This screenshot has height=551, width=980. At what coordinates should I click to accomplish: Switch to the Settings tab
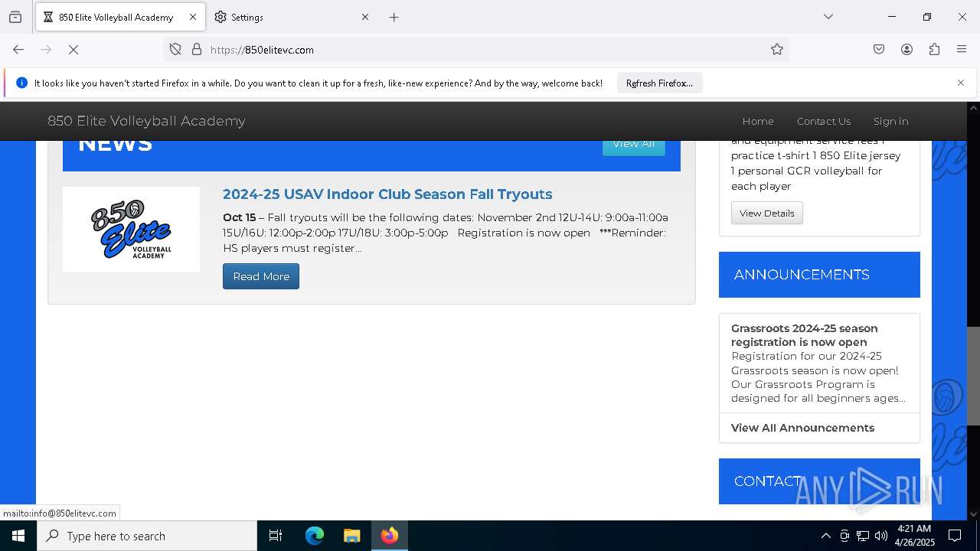[x=292, y=17]
